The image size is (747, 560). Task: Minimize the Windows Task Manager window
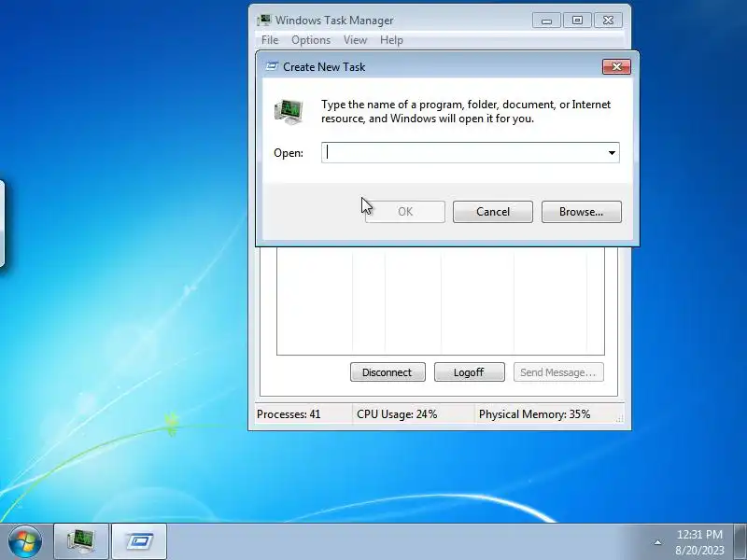pyautogui.click(x=546, y=21)
